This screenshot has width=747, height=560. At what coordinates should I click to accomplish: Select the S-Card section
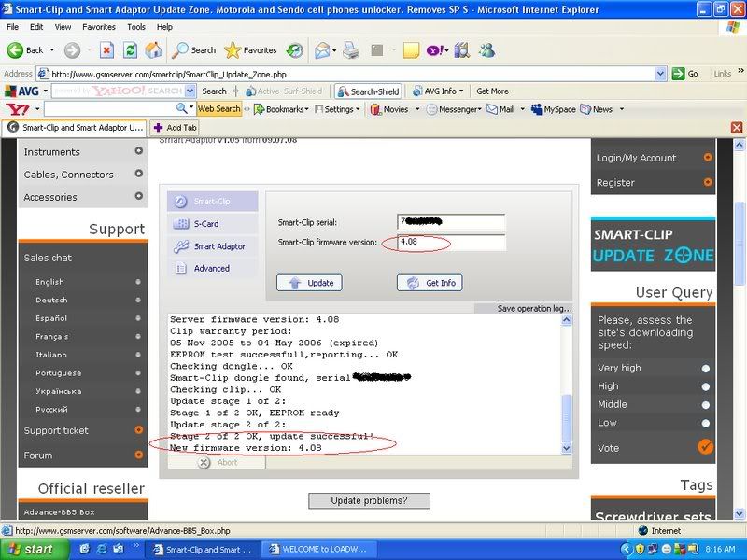point(213,224)
